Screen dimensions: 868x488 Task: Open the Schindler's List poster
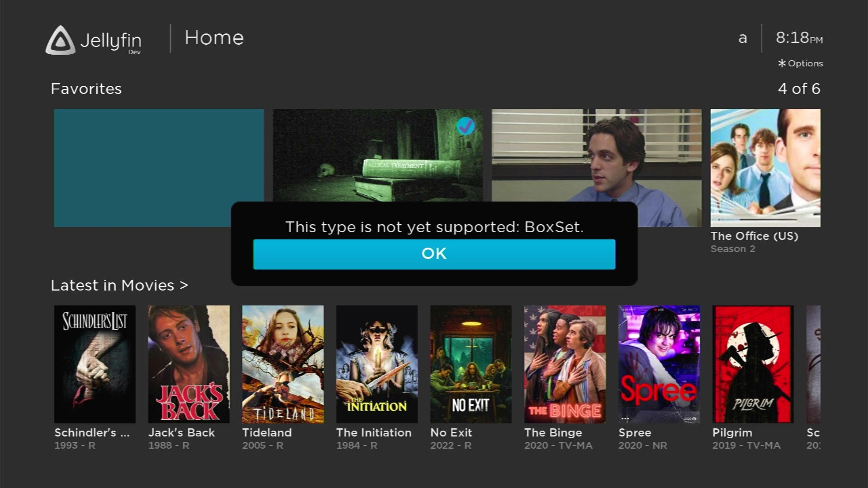(x=95, y=364)
